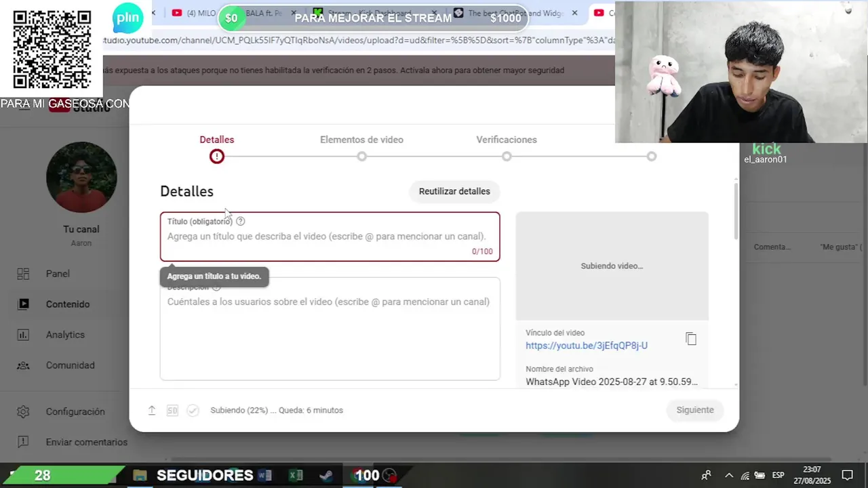This screenshot has height=488, width=868.
Task: Click the last step circle in stepper
Action: click(651, 157)
